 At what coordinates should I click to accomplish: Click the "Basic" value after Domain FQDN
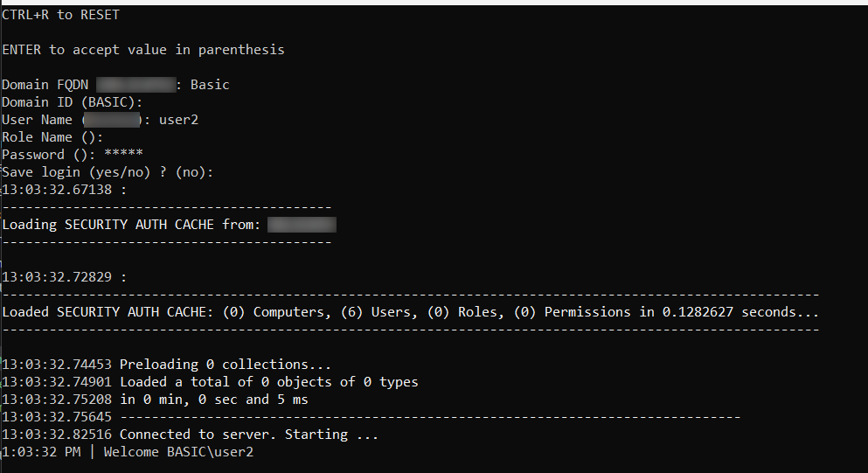coord(210,85)
